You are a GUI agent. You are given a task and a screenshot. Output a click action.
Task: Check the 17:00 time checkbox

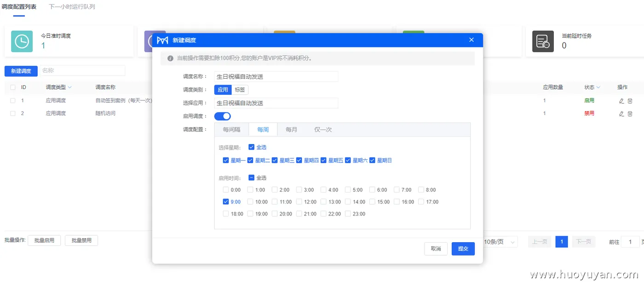421,202
